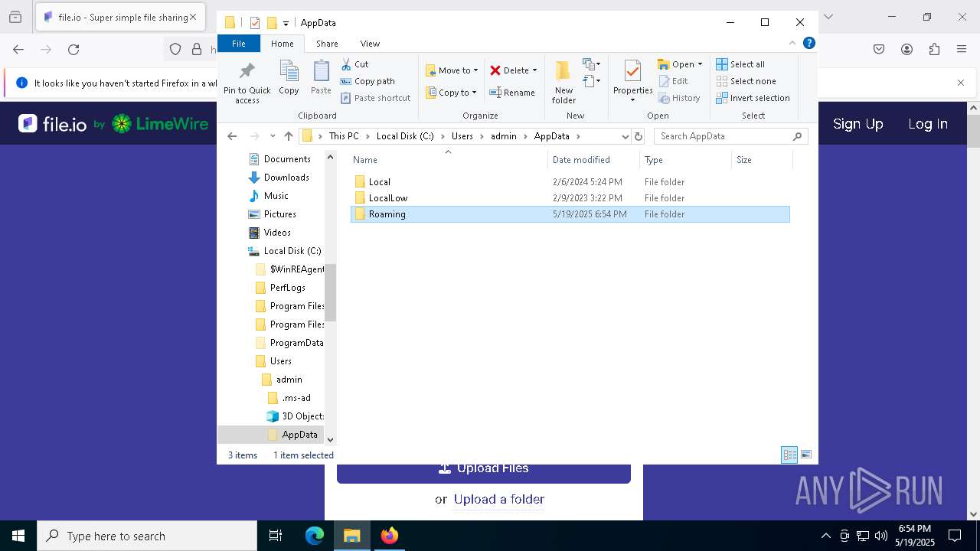Image resolution: width=980 pixels, height=551 pixels.
Task: Switch to the Home ribbon tab
Action: (283, 44)
